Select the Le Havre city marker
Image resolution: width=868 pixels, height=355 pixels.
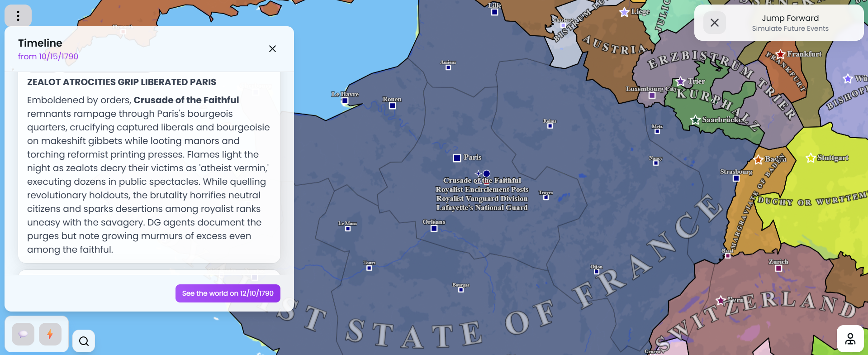click(x=345, y=101)
